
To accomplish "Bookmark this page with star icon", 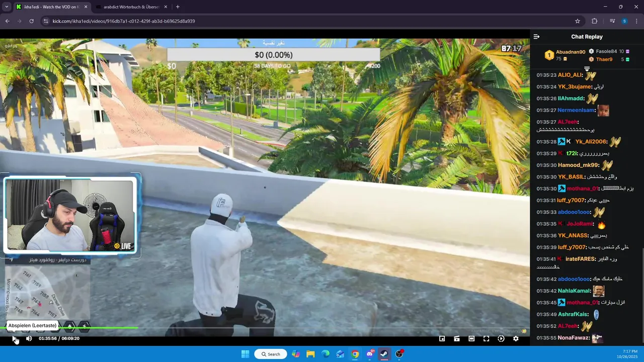I will tap(578, 21).
